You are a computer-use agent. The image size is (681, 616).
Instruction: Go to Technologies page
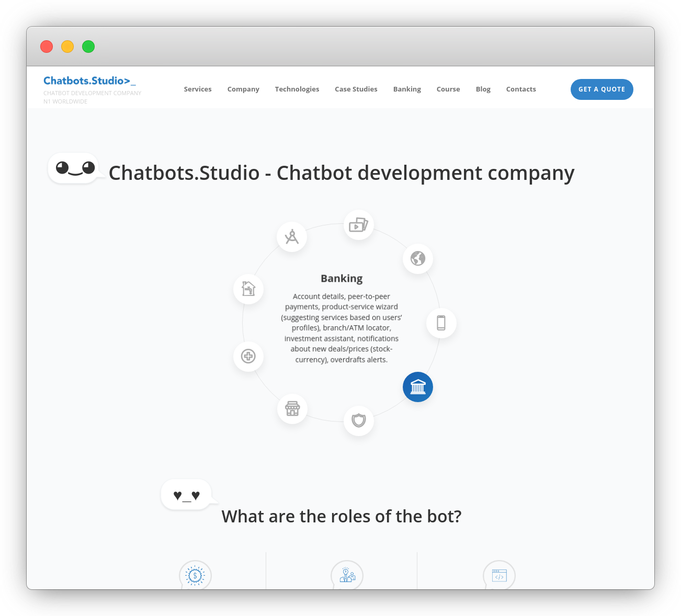pyautogui.click(x=297, y=89)
